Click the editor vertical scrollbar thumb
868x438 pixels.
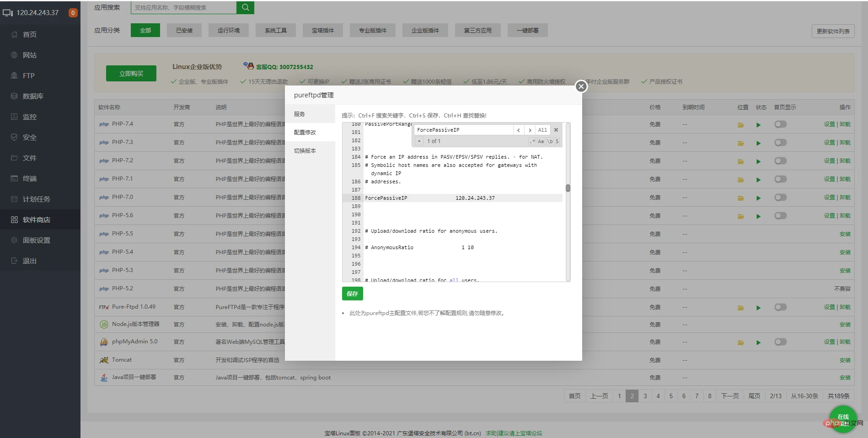[568, 188]
